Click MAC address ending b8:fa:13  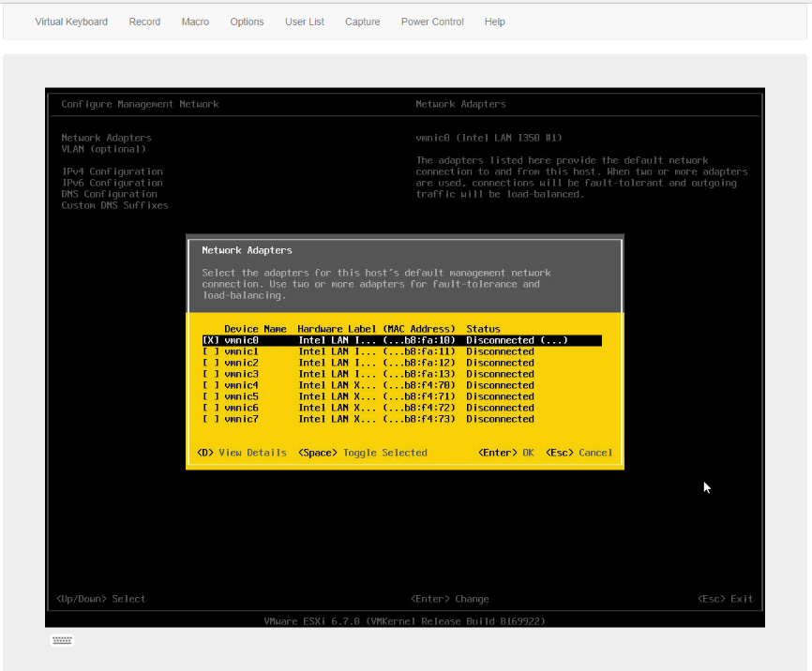click(x=419, y=374)
